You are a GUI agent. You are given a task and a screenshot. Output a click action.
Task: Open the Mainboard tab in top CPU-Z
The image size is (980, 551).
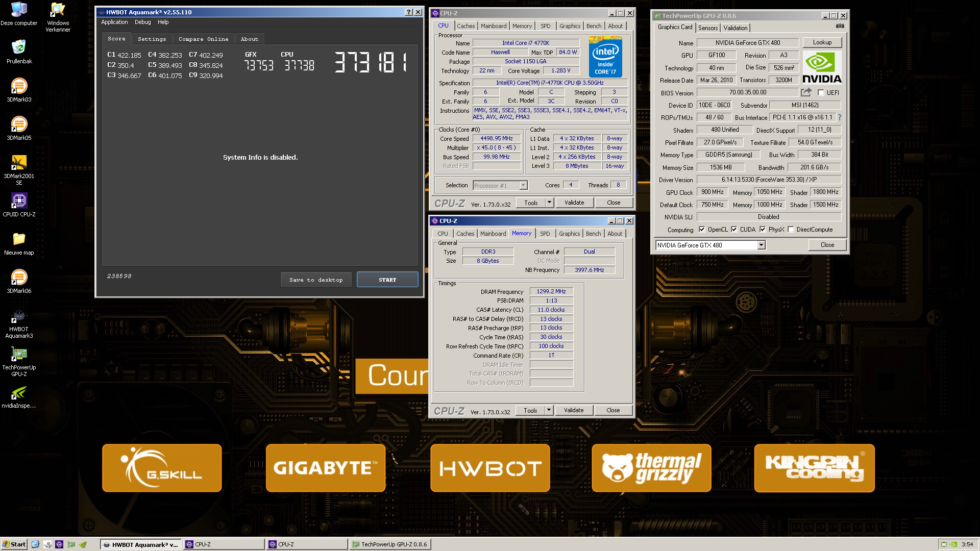click(x=494, y=26)
